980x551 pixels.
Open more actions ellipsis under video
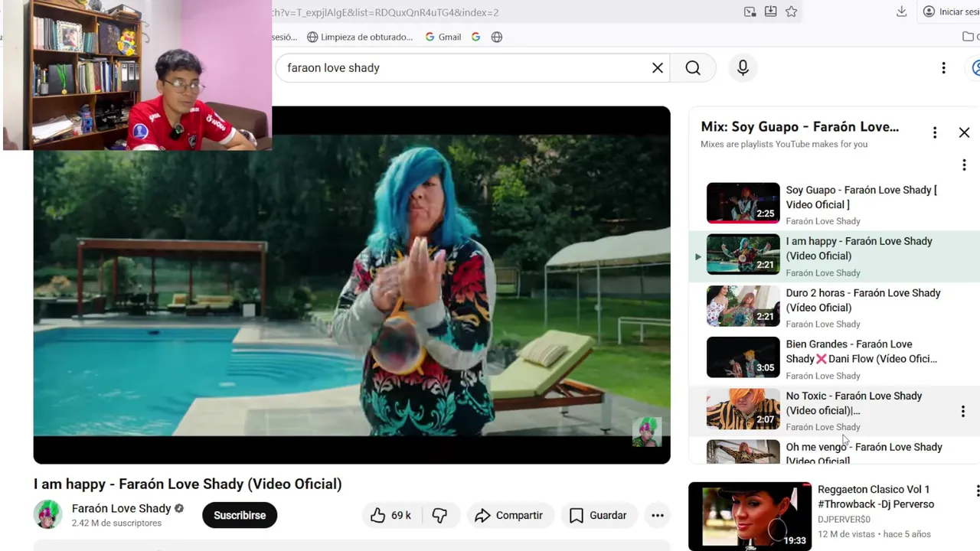(x=658, y=515)
